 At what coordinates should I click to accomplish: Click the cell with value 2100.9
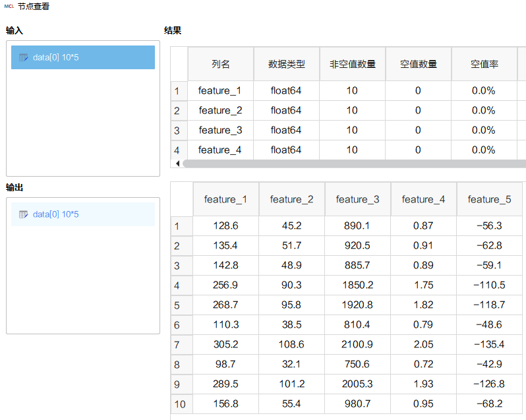[x=357, y=345]
